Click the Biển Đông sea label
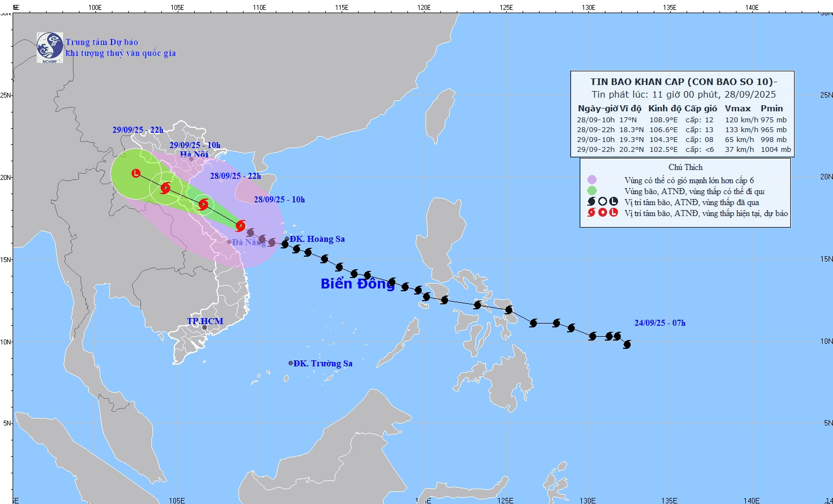 [358, 284]
